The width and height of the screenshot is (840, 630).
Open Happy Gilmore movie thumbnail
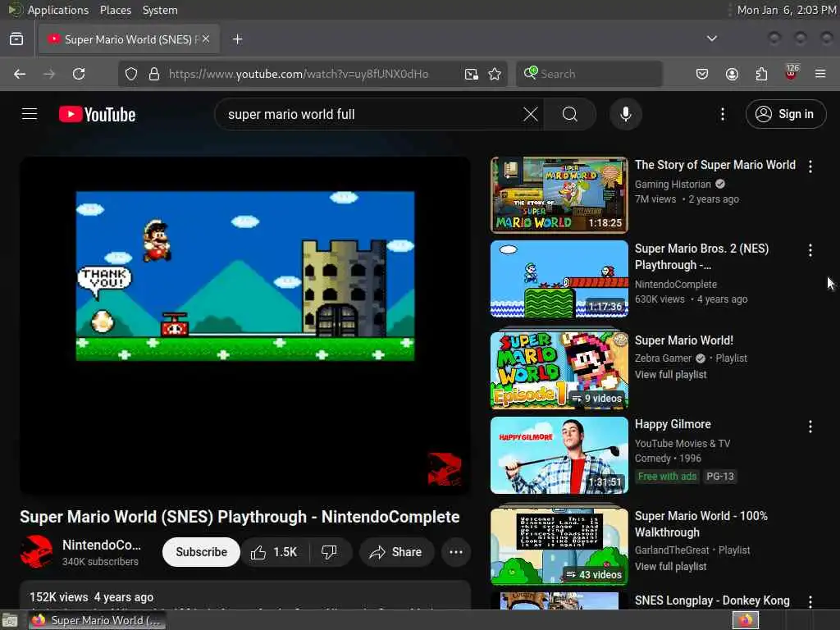tap(559, 455)
